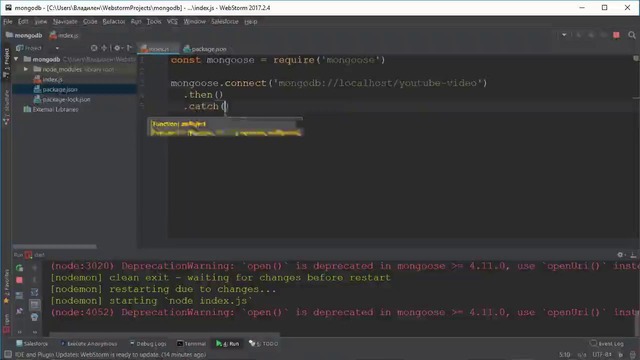
Task: Switch to the index.js editor tab
Action: (x=158, y=49)
